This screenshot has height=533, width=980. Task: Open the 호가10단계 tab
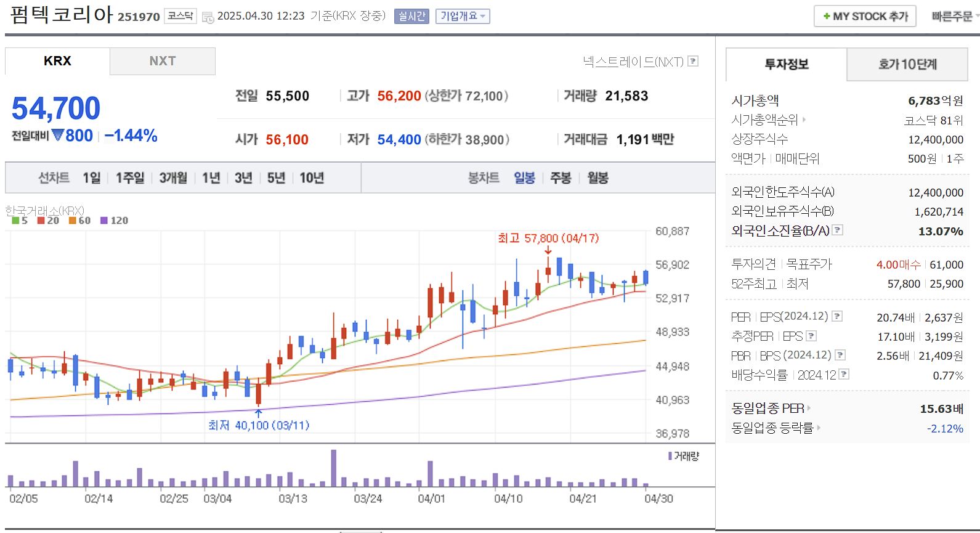point(908,64)
